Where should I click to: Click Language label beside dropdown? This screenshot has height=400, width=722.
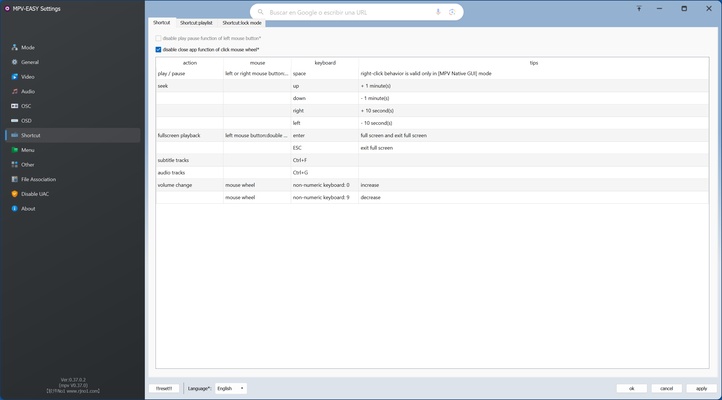coord(199,388)
